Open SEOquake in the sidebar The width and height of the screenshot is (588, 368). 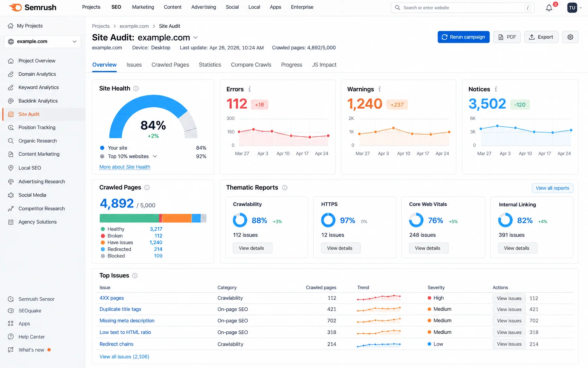click(x=30, y=311)
